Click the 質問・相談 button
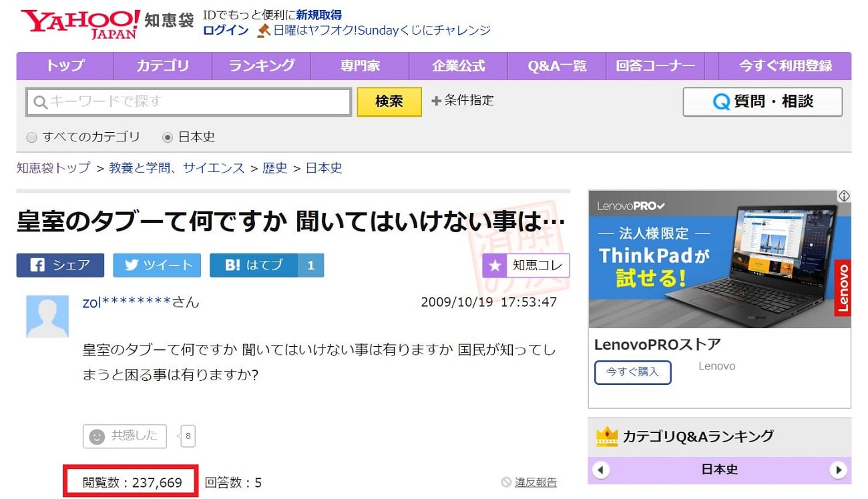The width and height of the screenshot is (868, 499). click(763, 102)
